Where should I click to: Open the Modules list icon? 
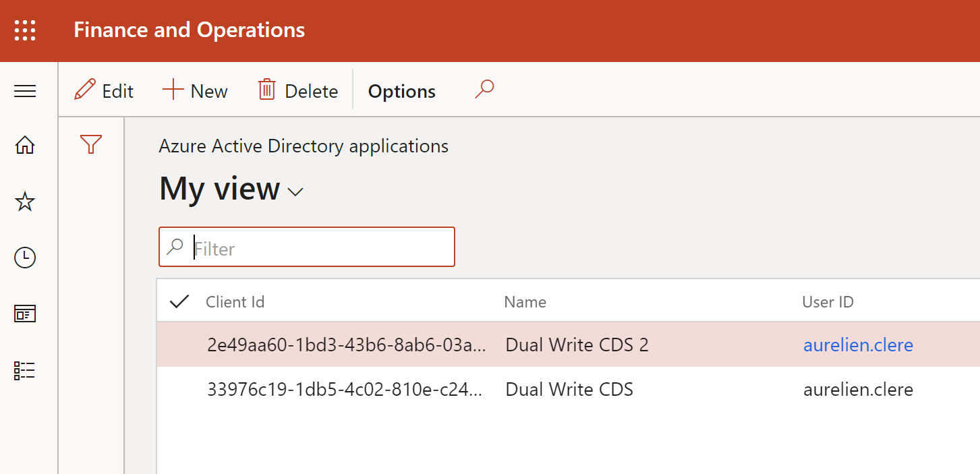pos(25,370)
